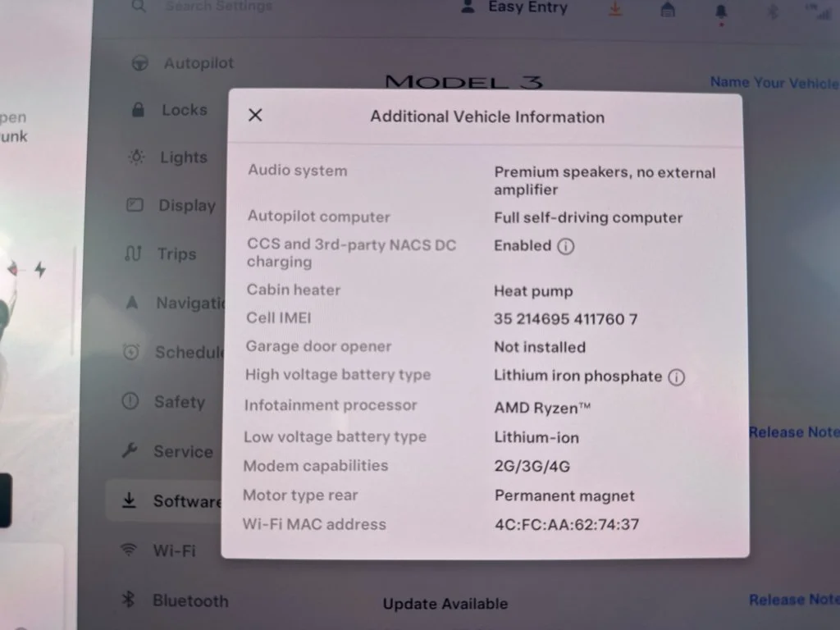This screenshot has width=840, height=630.
Task: Open the Navigation settings menu
Action: (174, 303)
